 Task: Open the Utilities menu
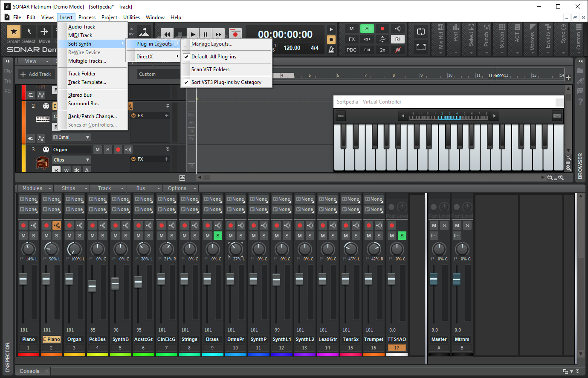tap(131, 17)
